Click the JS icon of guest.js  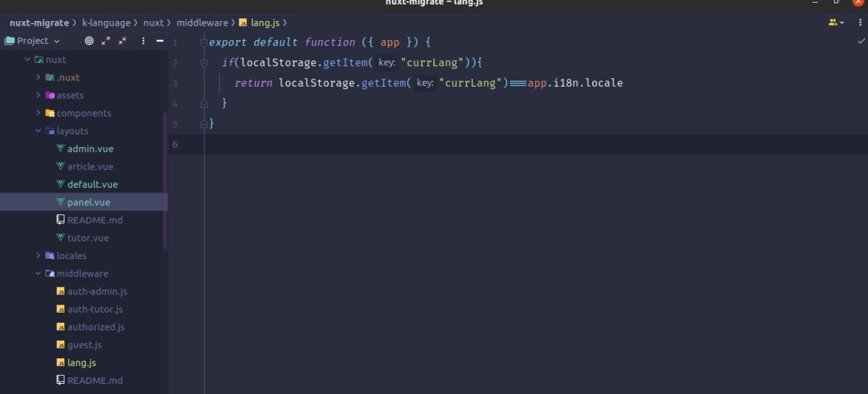tap(60, 344)
